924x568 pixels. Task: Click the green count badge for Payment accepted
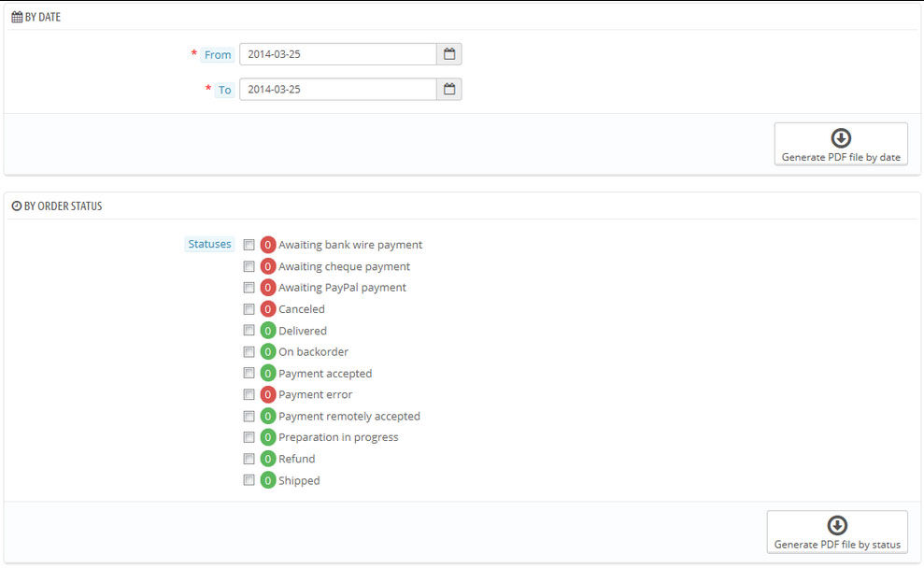(268, 373)
